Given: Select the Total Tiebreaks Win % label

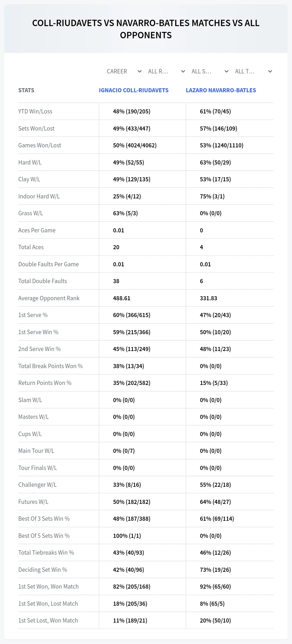Looking at the screenshot, I should pyautogui.click(x=46, y=553).
